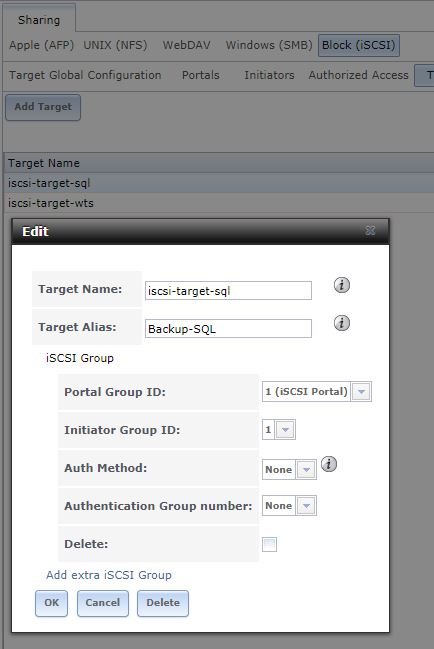Click the Add Target button
The height and width of the screenshot is (649, 434).
point(43,107)
